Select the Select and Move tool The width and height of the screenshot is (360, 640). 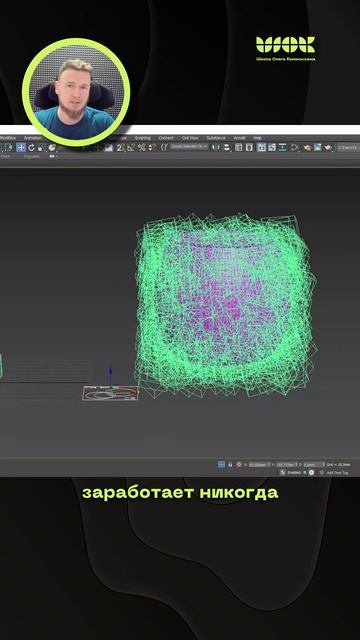[21, 148]
